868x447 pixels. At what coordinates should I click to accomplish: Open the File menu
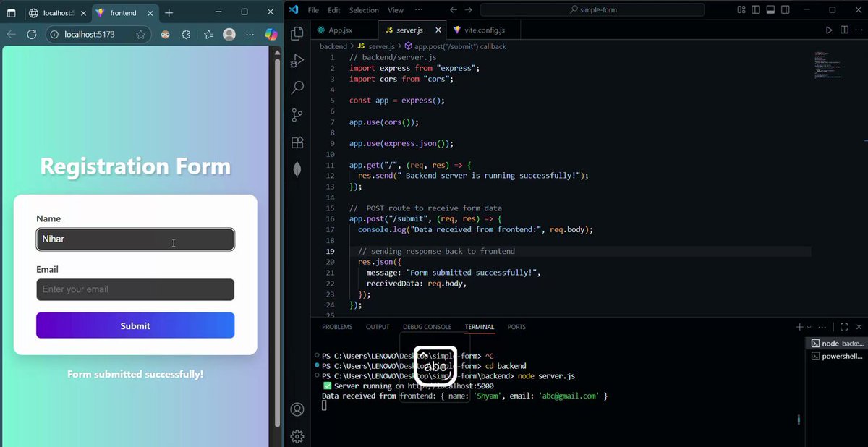pyautogui.click(x=313, y=10)
